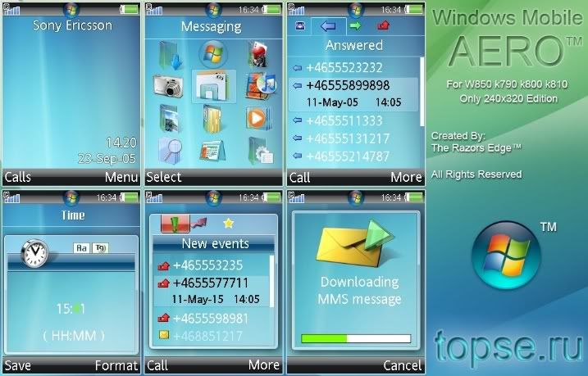588x376 pixels.
Task: Click the yellow envelope icon beside +468851217
Action: 164,334
